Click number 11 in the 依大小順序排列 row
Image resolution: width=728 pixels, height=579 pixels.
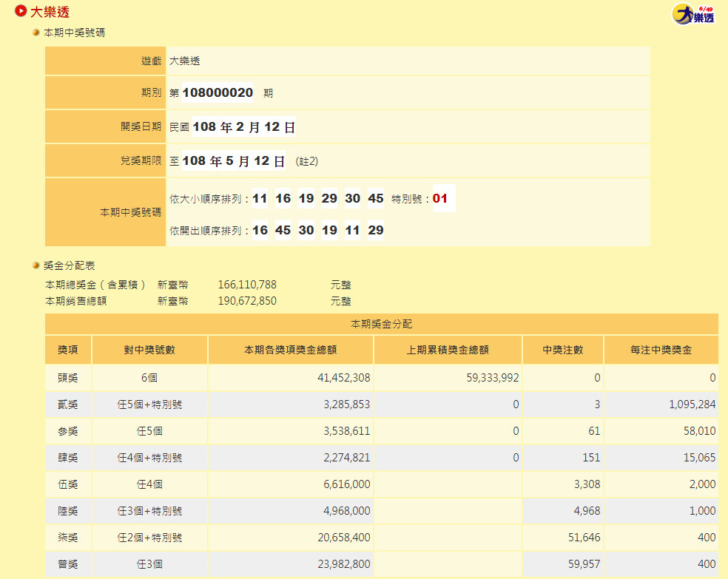pyautogui.click(x=260, y=199)
